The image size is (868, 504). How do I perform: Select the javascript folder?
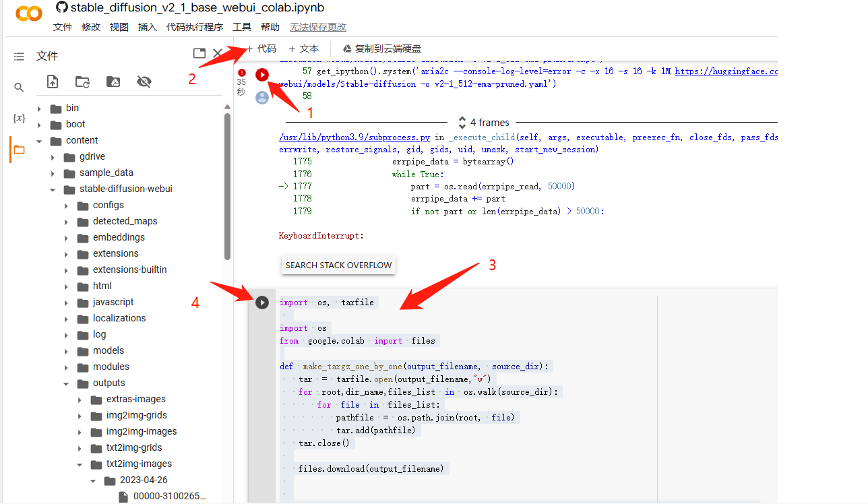pos(113,302)
